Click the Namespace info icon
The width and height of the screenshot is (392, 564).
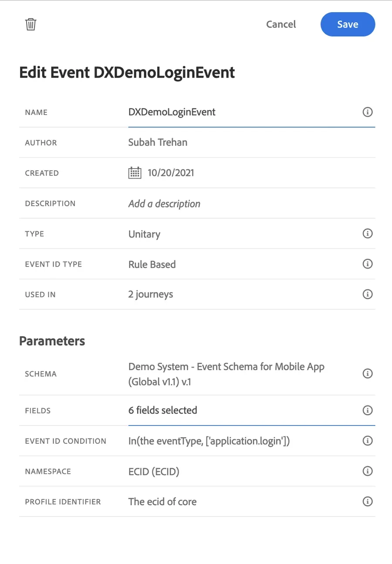368,471
